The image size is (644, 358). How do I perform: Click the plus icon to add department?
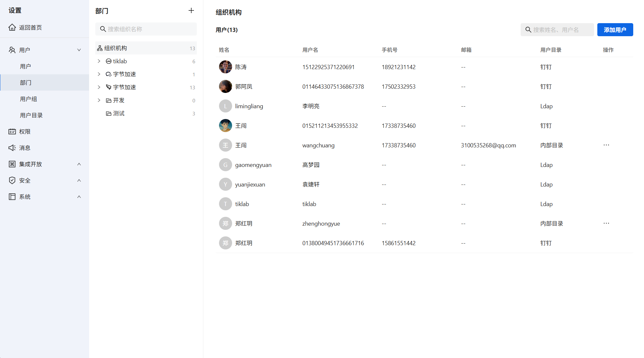[x=191, y=11]
